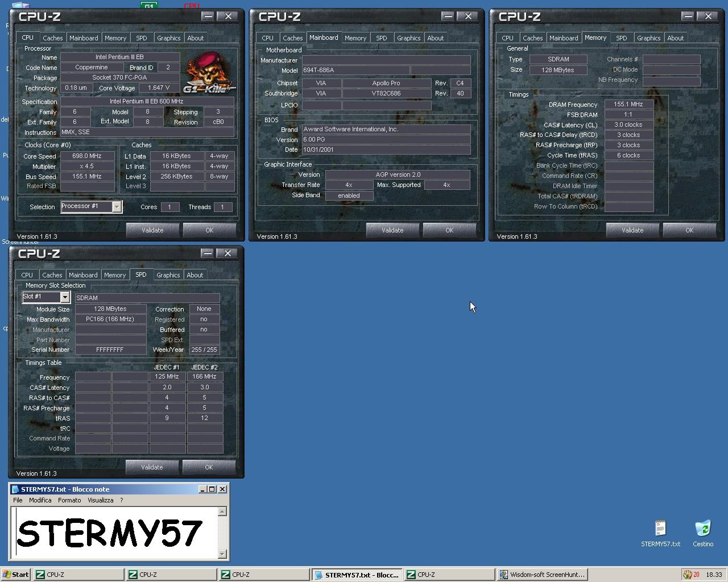This screenshot has width=728, height=582.
Task: Click Notepad title bar document icon
Action: pyautogui.click(x=15, y=489)
